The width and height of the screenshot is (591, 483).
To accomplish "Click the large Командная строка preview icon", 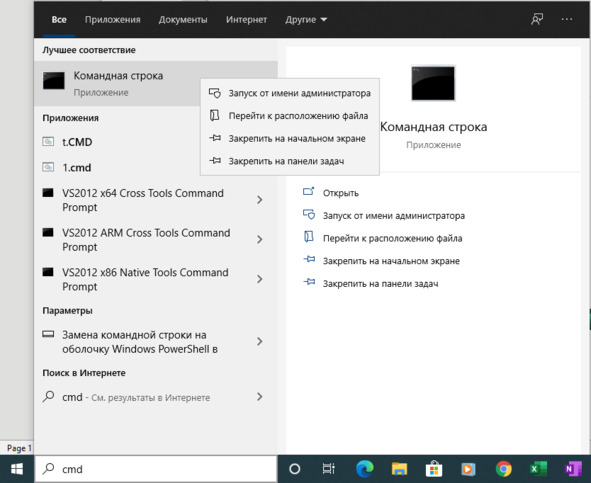I will click(x=433, y=83).
